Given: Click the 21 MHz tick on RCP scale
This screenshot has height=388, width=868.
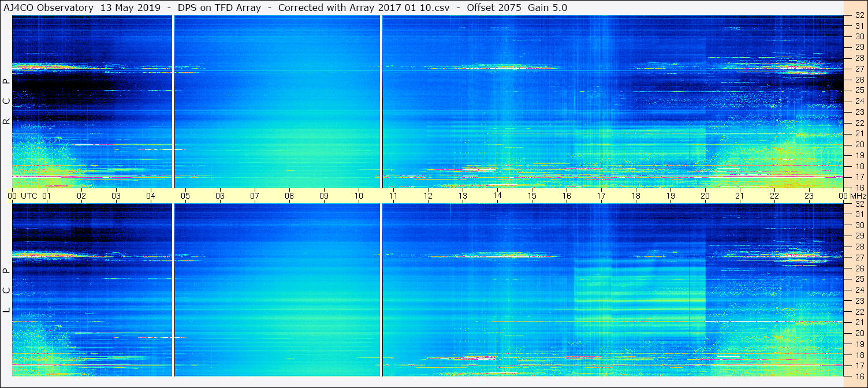Looking at the screenshot, I should (859, 133).
